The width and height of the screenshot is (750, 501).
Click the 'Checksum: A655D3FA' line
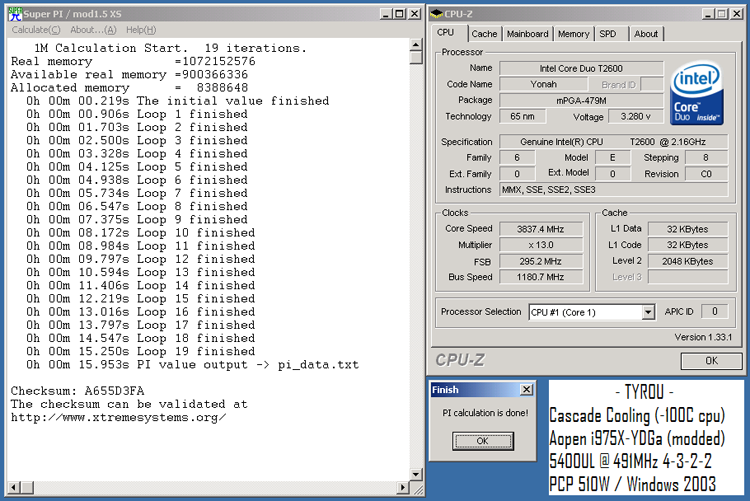(x=77, y=391)
